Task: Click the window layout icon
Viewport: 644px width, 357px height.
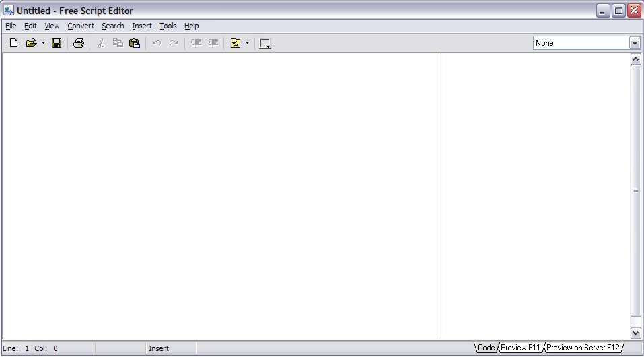Action: pos(265,44)
